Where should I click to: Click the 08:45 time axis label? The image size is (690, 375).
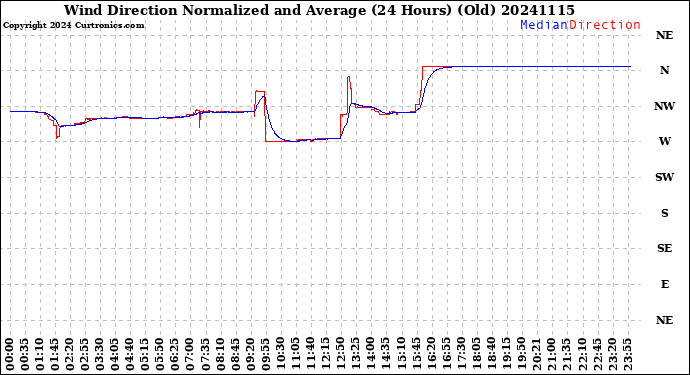coord(235,355)
